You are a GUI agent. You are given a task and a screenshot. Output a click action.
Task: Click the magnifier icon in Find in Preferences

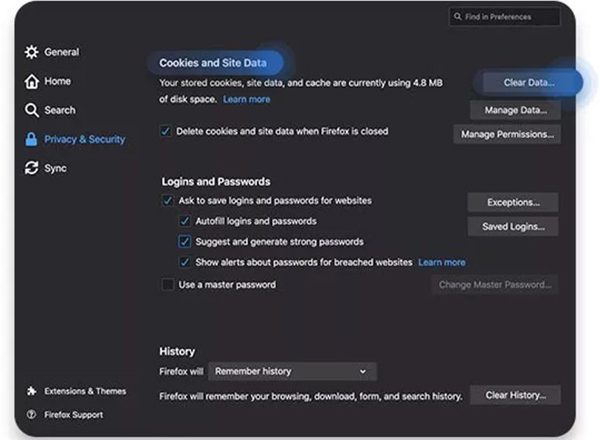click(457, 16)
